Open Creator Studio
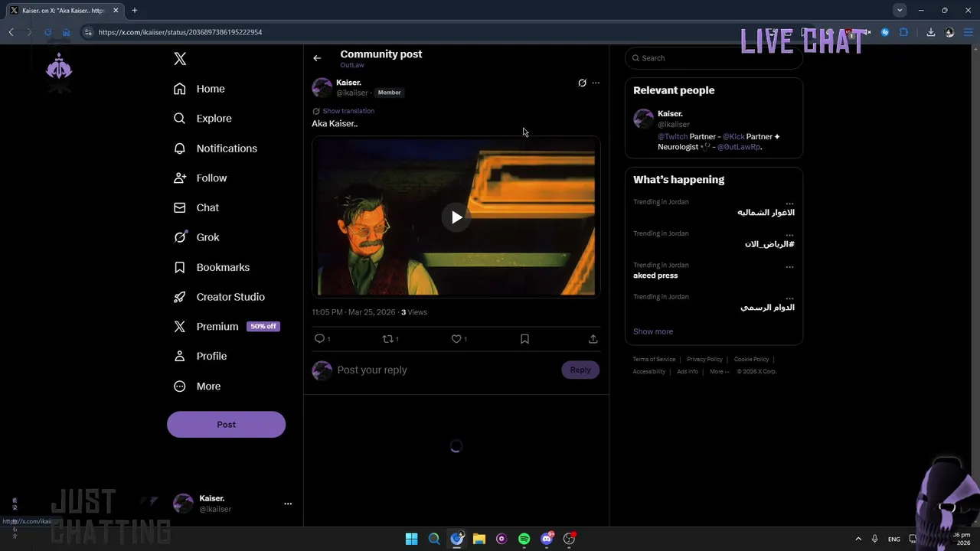Viewport: 980px width, 551px height. click(219, 297)
